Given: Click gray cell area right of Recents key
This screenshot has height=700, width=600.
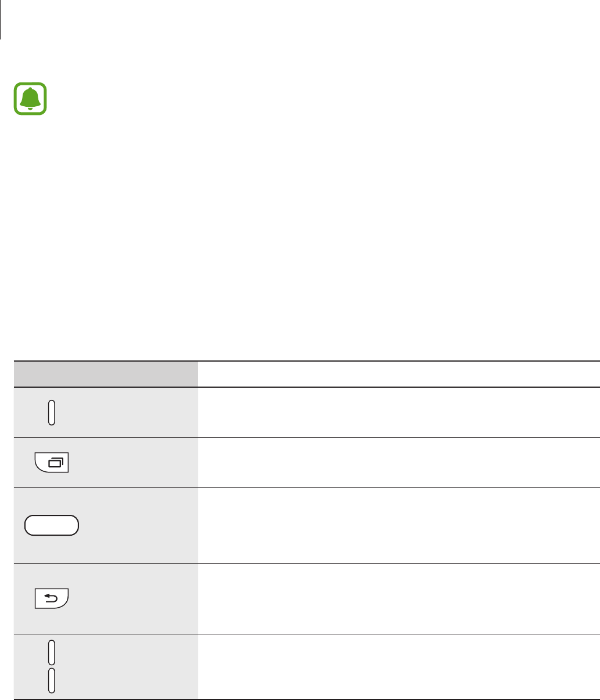Looking at the screenshot, I should click(134, 463).
